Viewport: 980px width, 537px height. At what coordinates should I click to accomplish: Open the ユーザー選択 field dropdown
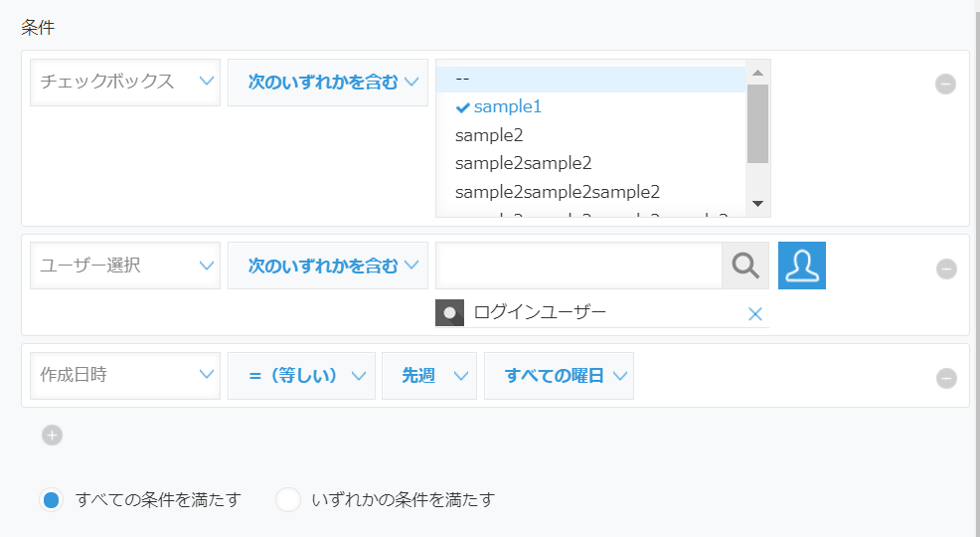click(125, 266)
